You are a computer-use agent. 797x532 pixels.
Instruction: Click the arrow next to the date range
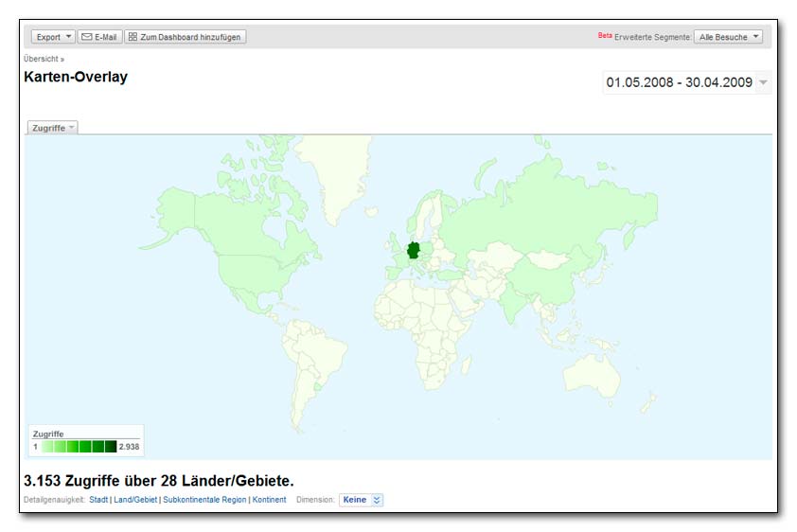[x=763, y=83]
